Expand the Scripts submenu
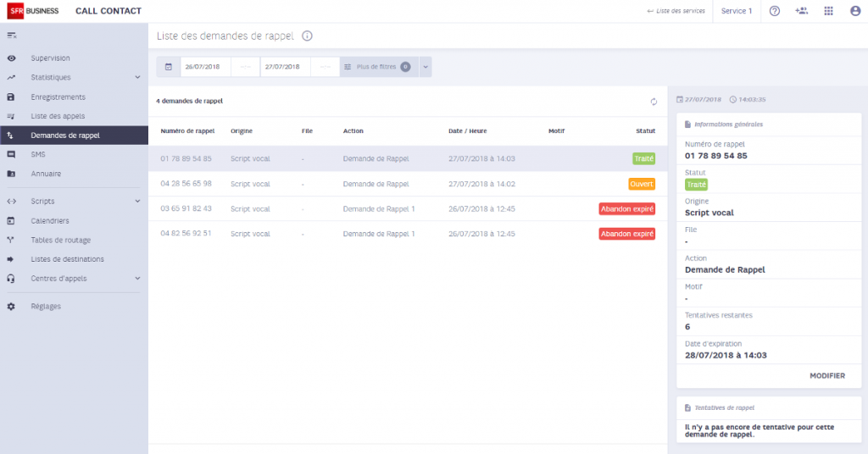The image size is (868, 454). tap(137, 202)
